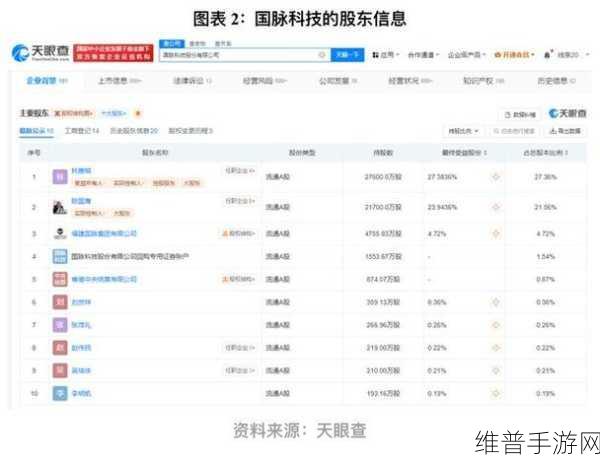This screenshot has width=600, height=462.
Task: Click the blue account icon in row 4
Action: (60, 256)
